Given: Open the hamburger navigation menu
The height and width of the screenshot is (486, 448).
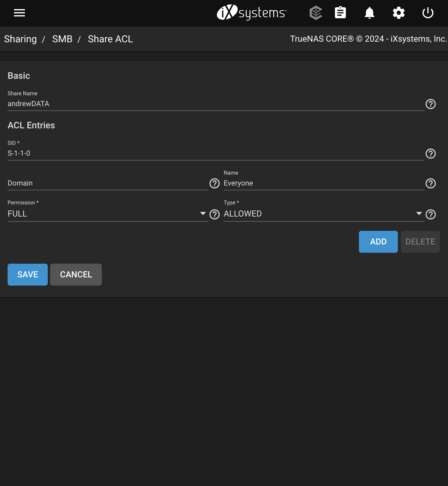Looking at the screenshot, I should point(19,13).
